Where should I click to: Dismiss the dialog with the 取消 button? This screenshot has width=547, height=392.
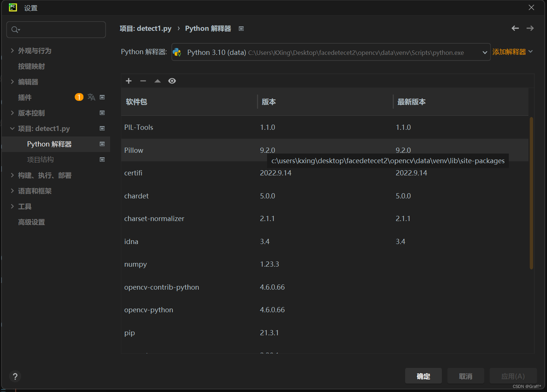[465, 376]
